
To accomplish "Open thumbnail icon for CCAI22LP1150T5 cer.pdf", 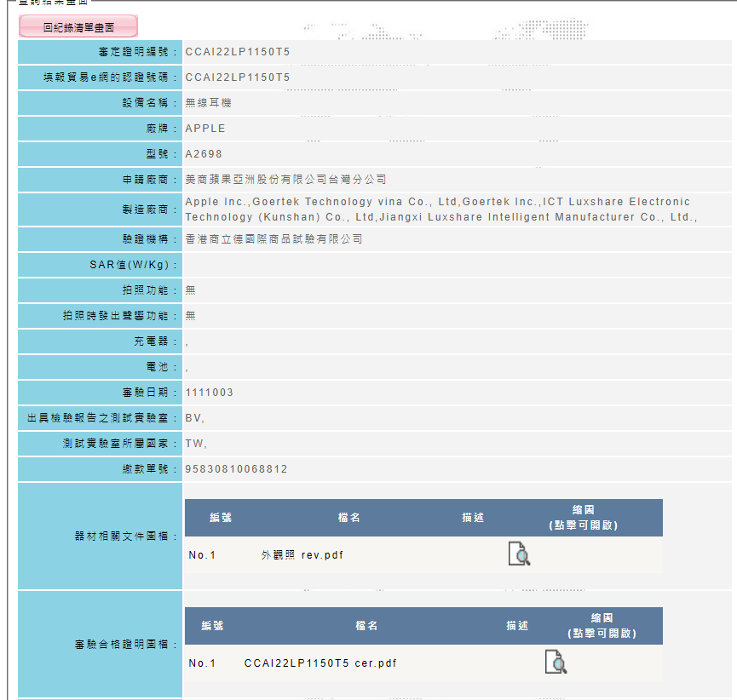I will click(556, 662).
